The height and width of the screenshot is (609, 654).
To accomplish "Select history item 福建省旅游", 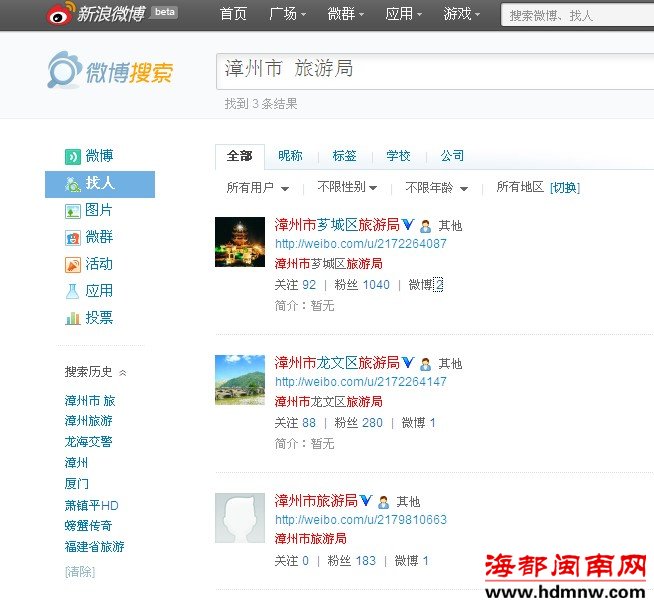I will [95, 546].
